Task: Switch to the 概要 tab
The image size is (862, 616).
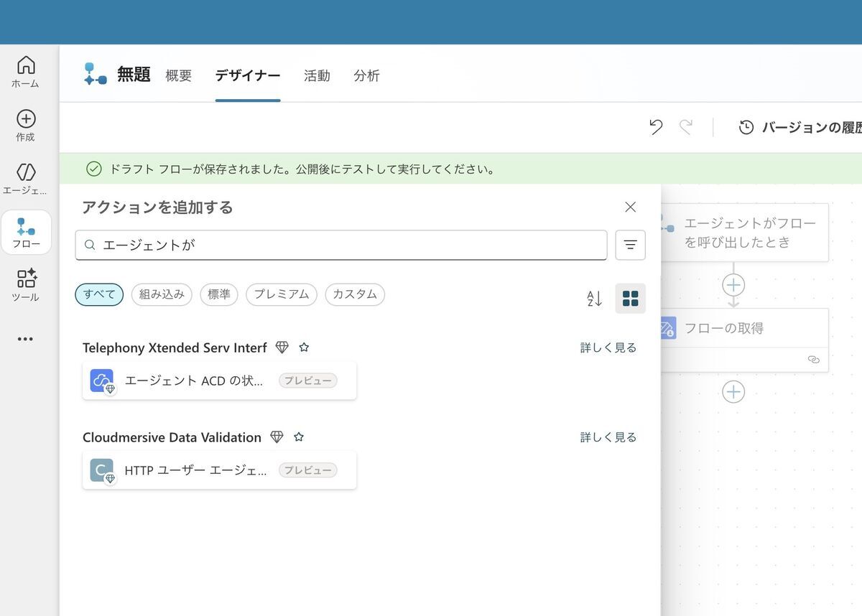Action: (x=178, y=75)
